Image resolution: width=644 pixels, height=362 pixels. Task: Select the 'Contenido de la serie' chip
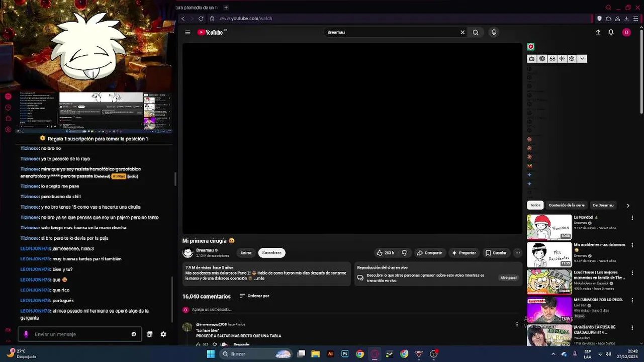click(x=567, y=205)
